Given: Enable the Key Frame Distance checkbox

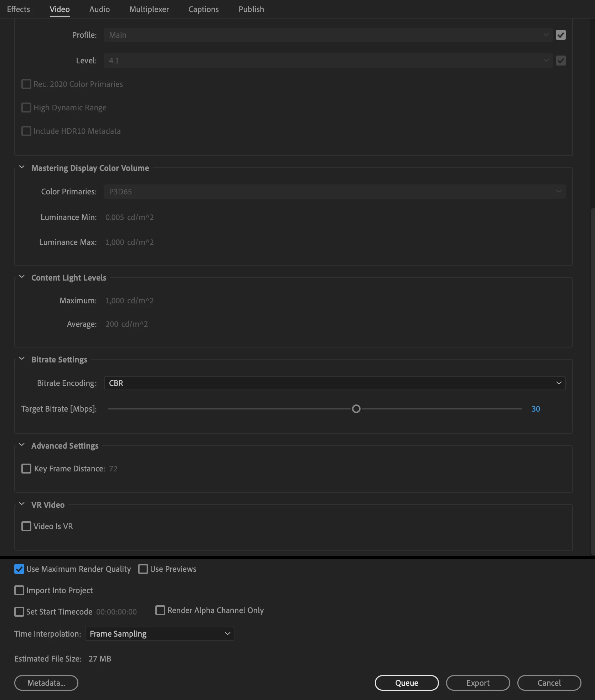Looking at the screenshot, I should pyautogui.click(x=26, y=469).
